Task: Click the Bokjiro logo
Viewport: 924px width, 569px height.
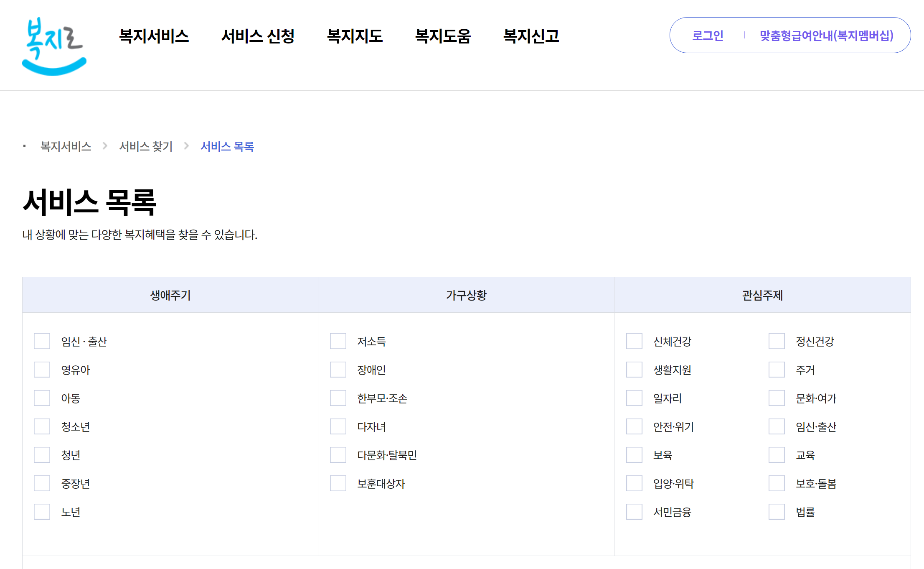Action: [x=54, y=46]
